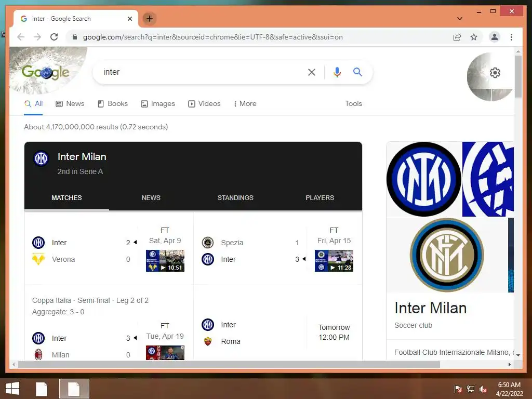Open Action Center flag in tray
Viewport: 532px width, 399px height.
click(458, 389)
